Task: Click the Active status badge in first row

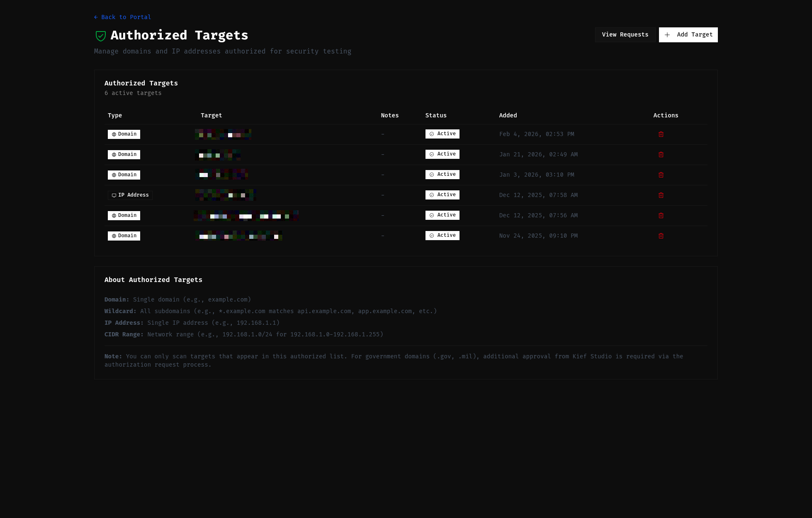Action: pos(442,134)
